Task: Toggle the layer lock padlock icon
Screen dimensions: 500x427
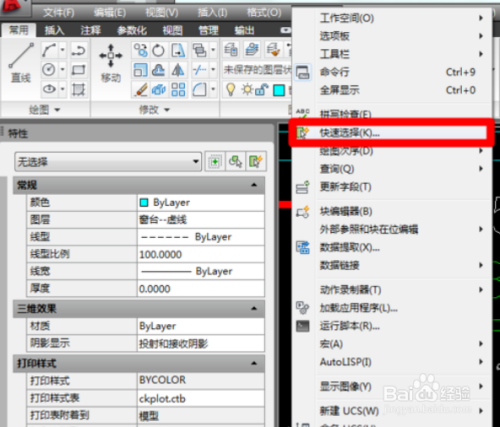Action: point(262,89)
